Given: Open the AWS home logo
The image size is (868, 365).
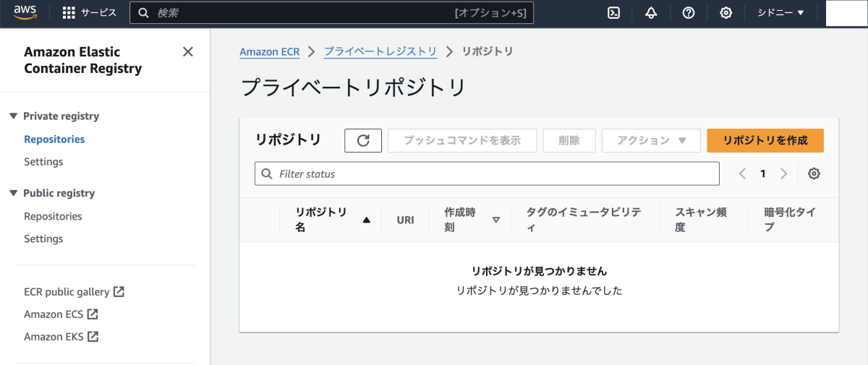Looking at the screenshot, I should coord(25,13).
